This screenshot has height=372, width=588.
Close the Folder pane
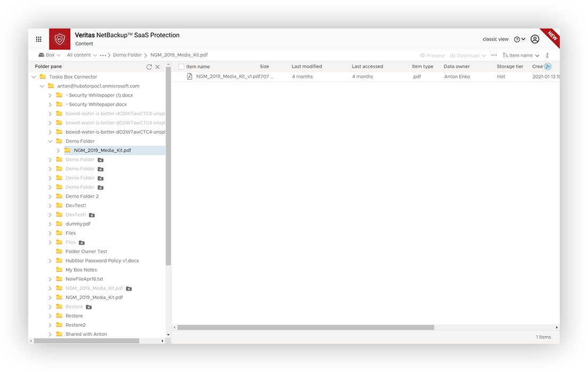tap(157, 67)
